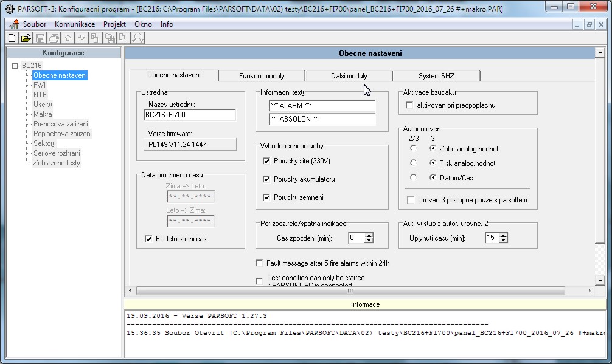The height and width of the screenshot is (364, 612).
Task: Enable buzzer 'aktivovan pri predpoplachu' checkbox
Action: coord(410,105)
